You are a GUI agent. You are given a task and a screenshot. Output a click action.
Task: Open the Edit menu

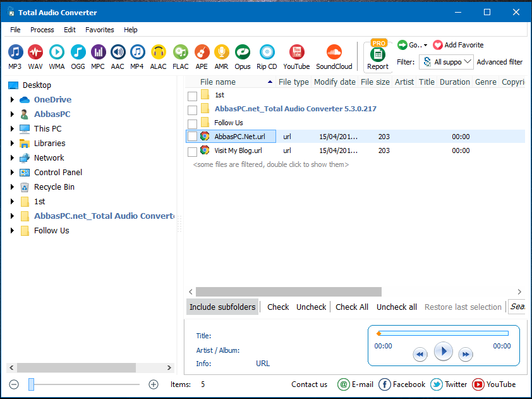(x=70, y=30)
